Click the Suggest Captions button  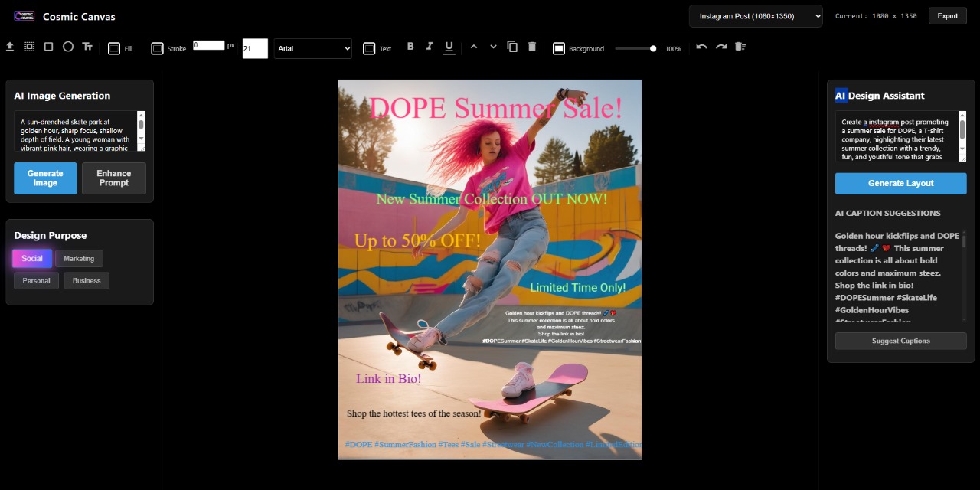tap(900, 341)
